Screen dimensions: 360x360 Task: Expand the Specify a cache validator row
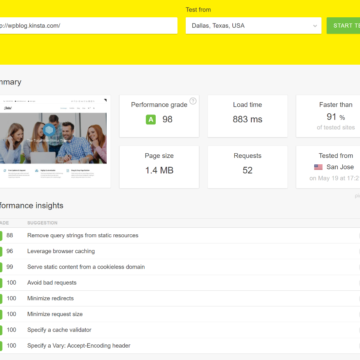point(180,330)
